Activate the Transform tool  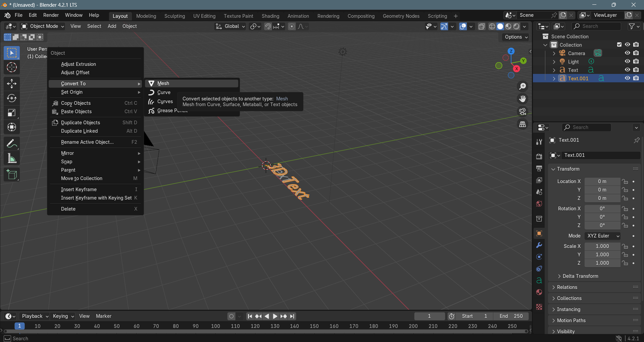point(12,127)
